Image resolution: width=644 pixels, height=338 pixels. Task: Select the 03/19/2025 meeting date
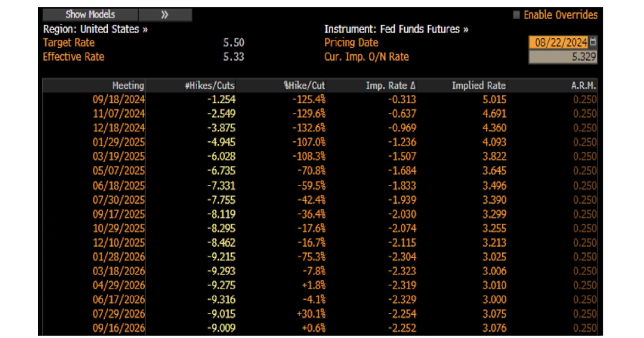(119, 156)
